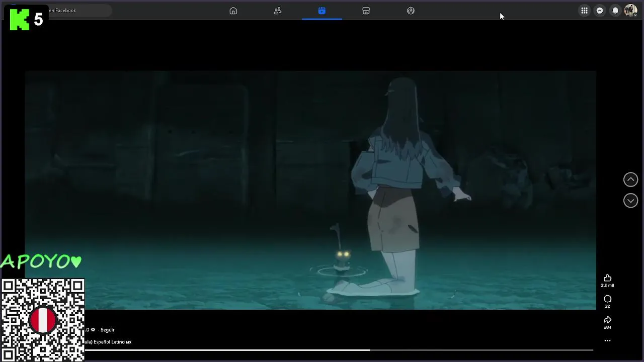Open the apps menu grid icon
Viewport: 644px width, 362px height.
pos(584,11)
